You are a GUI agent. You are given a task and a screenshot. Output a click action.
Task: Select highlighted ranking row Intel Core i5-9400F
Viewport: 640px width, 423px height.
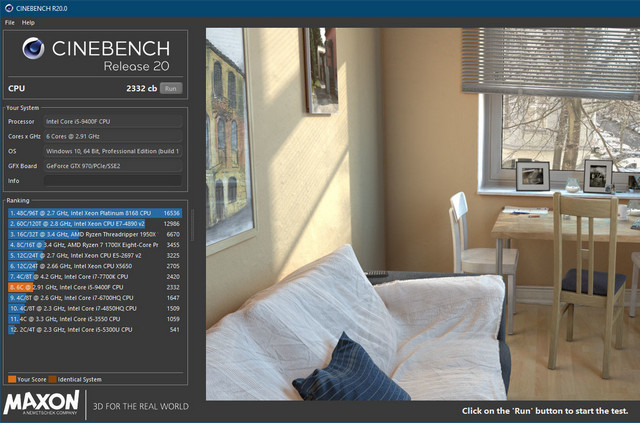coord(95,287)
